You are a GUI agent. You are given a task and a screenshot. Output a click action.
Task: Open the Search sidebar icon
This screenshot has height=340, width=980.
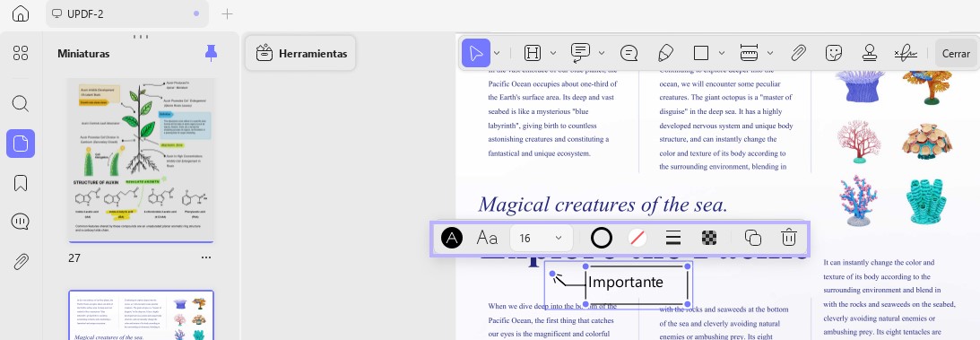[21, 103]
